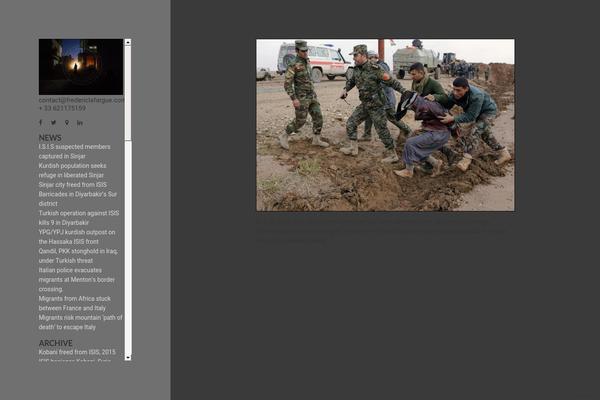Open 'YPG/YPJ kurdish outpost on Hassaka' story
The height and width of the screenshot is (400, 600).
[x=77, y=237]
